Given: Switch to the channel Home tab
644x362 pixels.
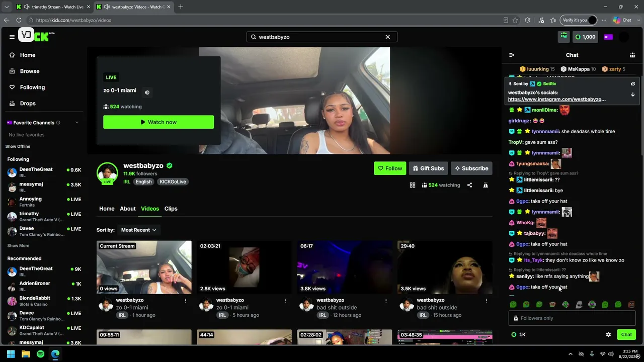Looking at the screenshot, I should (x=107, y=209).
